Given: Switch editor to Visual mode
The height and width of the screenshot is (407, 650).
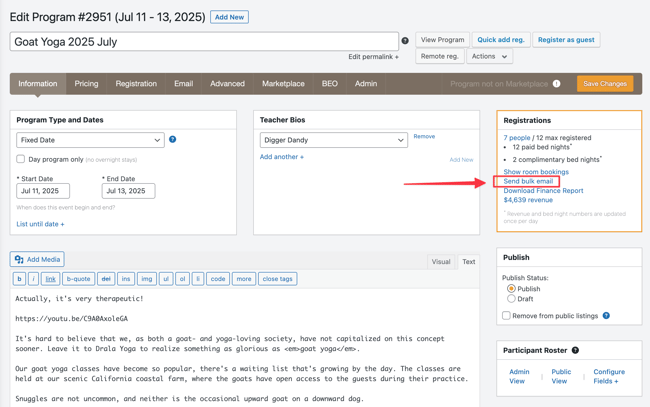Looking at the screenshot, I should pos(441,262).
